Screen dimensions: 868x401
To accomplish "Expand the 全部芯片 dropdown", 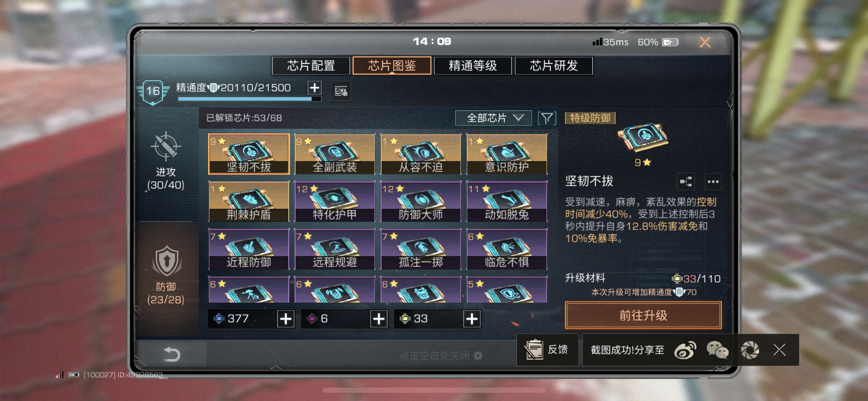I will (x=494, y=118).
